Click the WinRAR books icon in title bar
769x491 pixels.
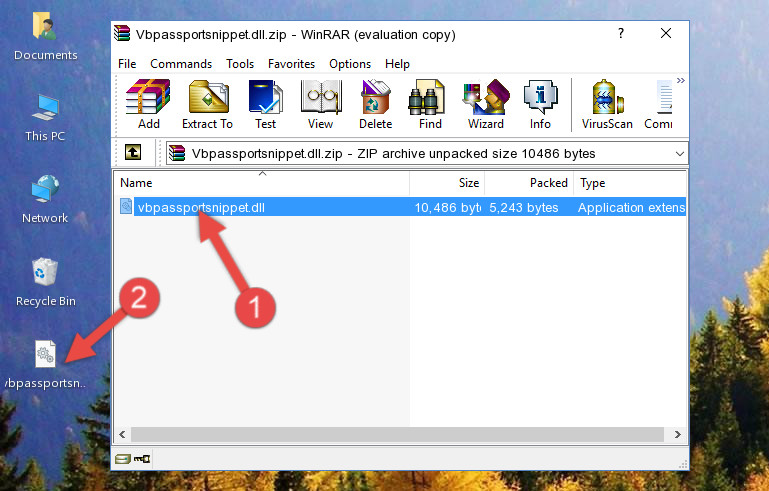[x=122, y=34]
